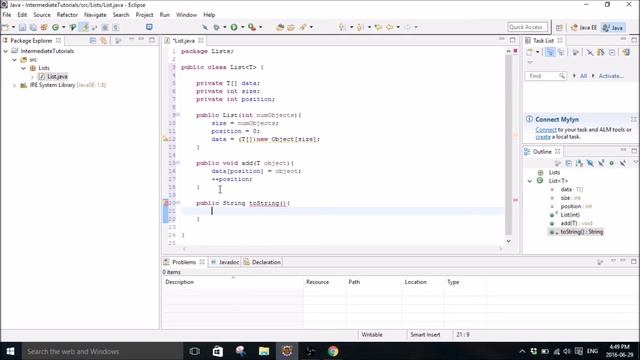Viewport: 640px width, 360px height.
Task: Open the New Task dropdown in Task List
Action: coord(537,52)
